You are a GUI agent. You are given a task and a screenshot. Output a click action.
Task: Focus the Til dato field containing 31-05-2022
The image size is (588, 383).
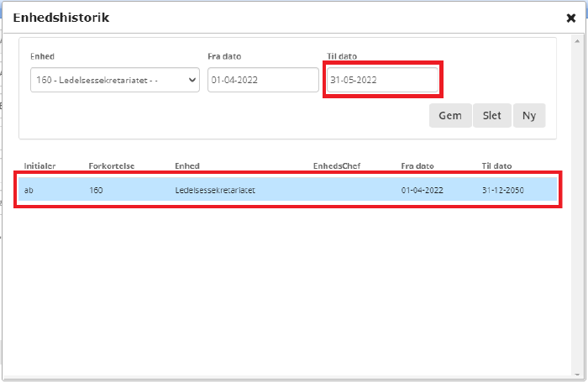[x=382, y=80]
